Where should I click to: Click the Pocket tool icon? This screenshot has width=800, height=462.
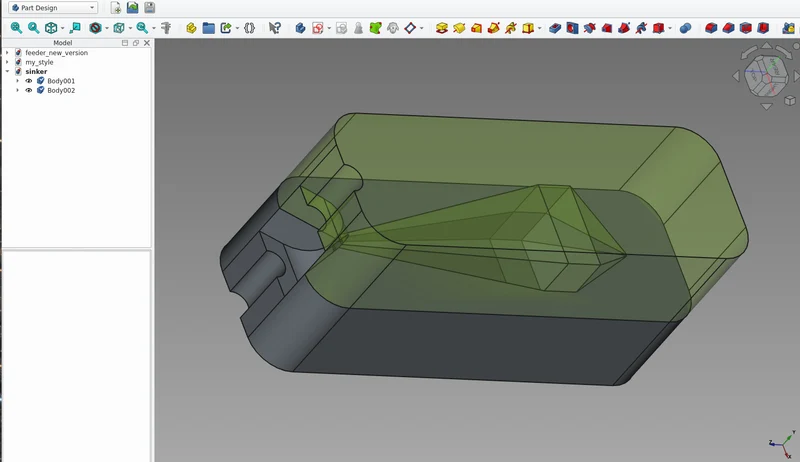pyautogui.click(x=555, y=28)
